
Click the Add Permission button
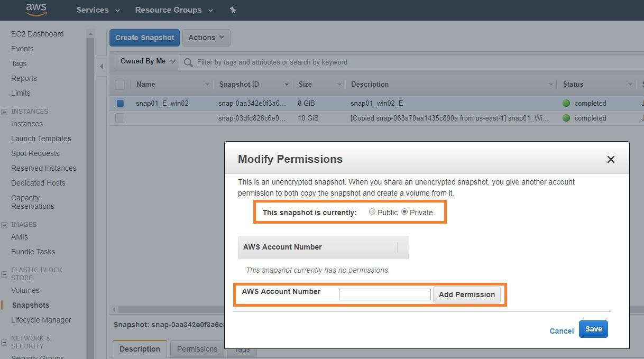pos(466,294)
